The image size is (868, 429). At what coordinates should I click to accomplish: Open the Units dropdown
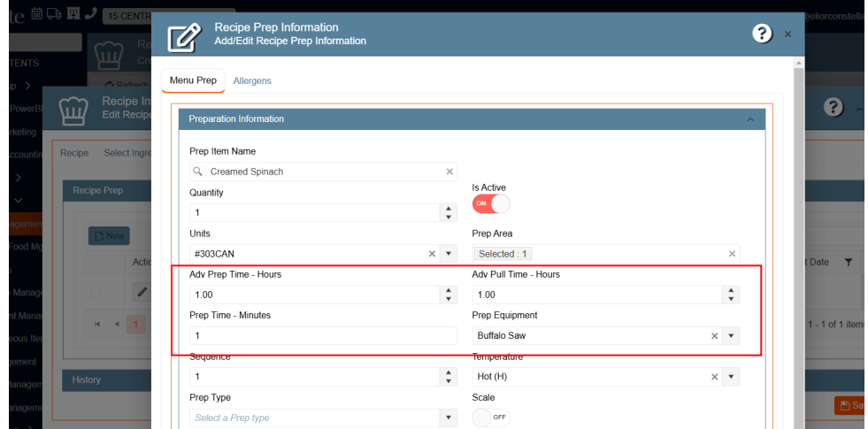[449, 254]
